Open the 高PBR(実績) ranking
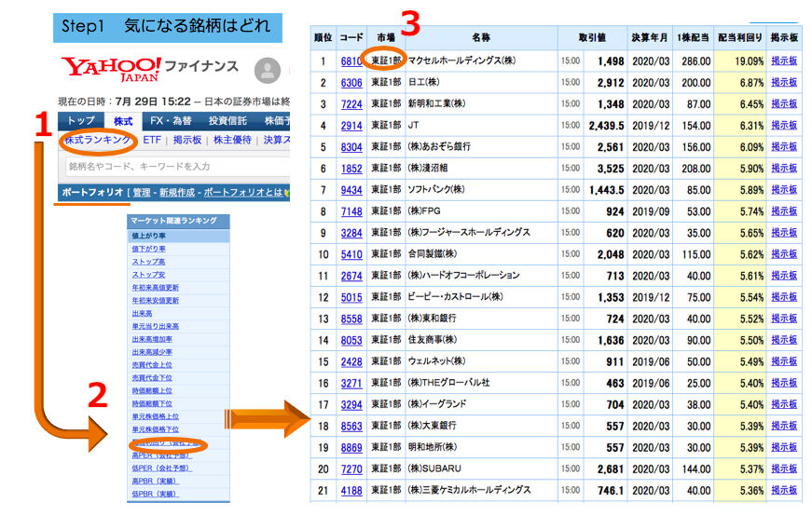 click(155, 481)
